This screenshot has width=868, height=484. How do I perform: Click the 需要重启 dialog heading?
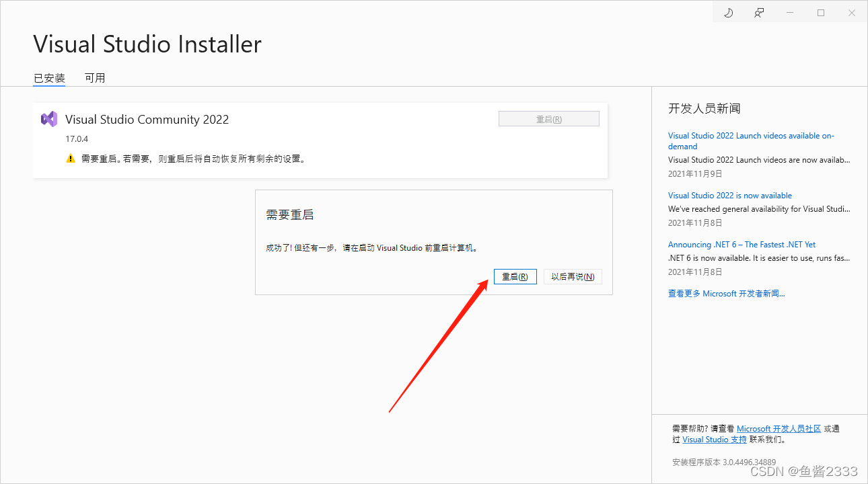click(x=290, y=215)
